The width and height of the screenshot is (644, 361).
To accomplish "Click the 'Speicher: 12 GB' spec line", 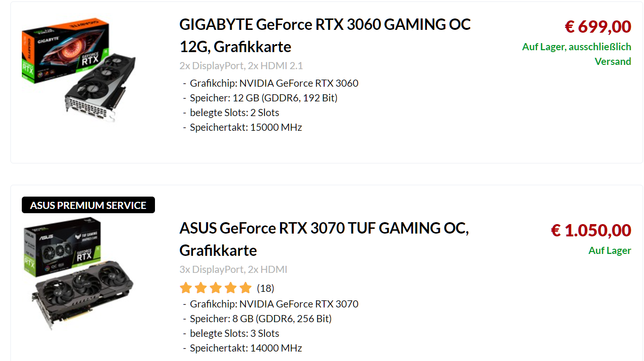I will [x=263, y=98].
